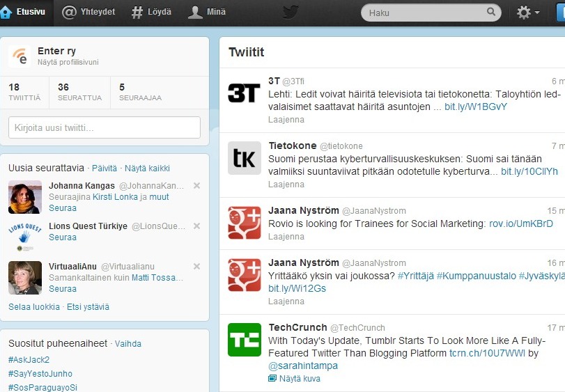The width and height of the screenshot is (565, 392).
Task: Click Vaihda to change trends
Action: pyautogui.click(x=128, y=344)
